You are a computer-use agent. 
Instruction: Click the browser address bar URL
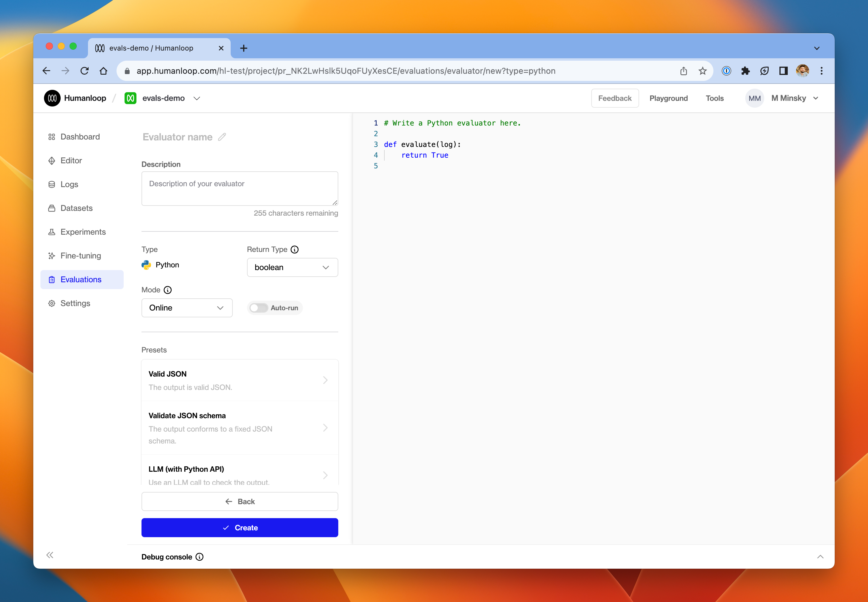(x=346, y=71)
